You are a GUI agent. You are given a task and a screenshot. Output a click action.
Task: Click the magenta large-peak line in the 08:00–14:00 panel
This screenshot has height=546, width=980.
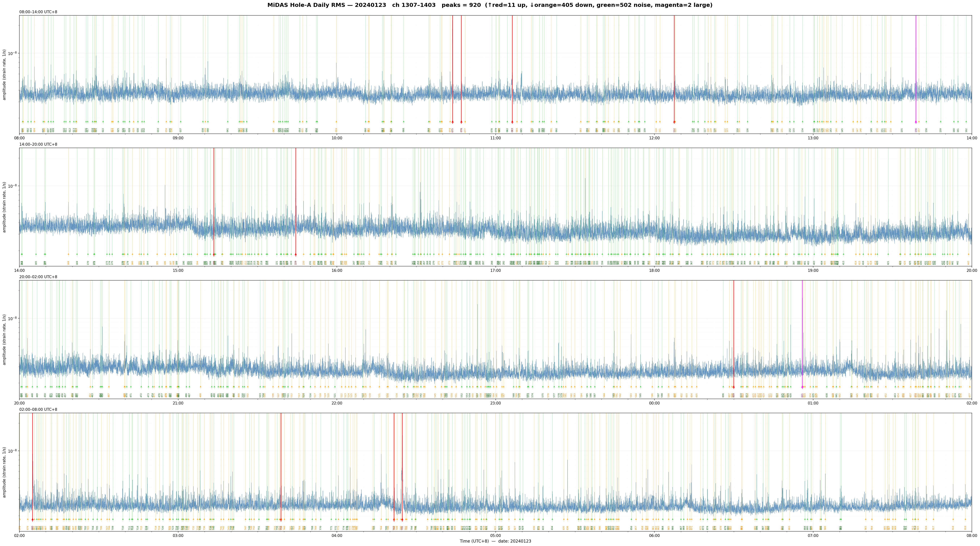pyautogui.click(x=916, y=68)
